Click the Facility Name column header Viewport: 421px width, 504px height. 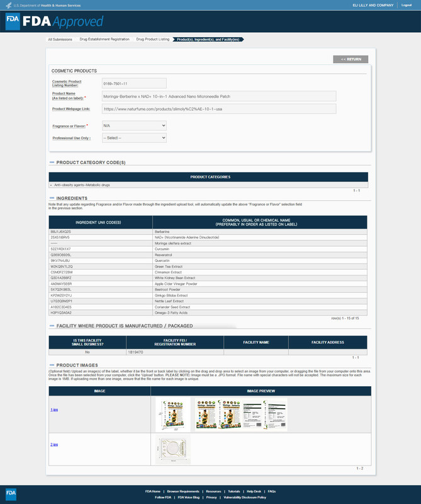pos(256,342)
